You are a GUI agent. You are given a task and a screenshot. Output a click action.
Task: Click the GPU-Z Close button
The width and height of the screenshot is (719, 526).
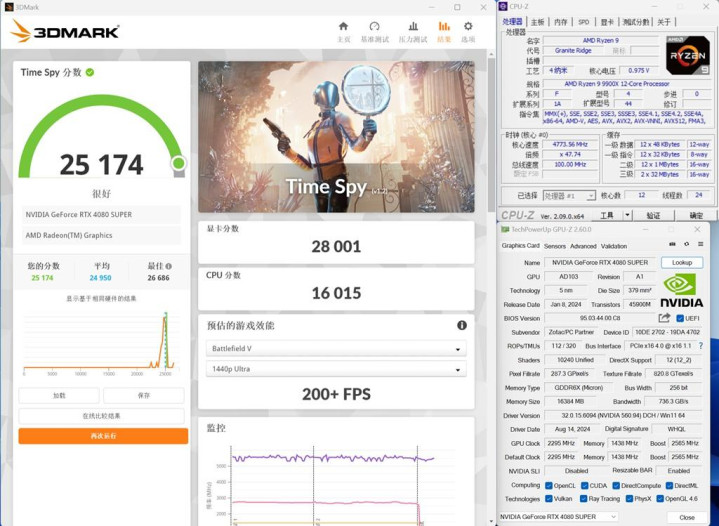tap(687, 517)
